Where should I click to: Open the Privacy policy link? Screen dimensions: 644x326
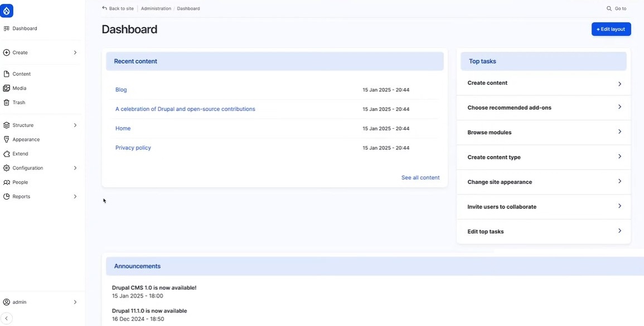click(133, 148)
